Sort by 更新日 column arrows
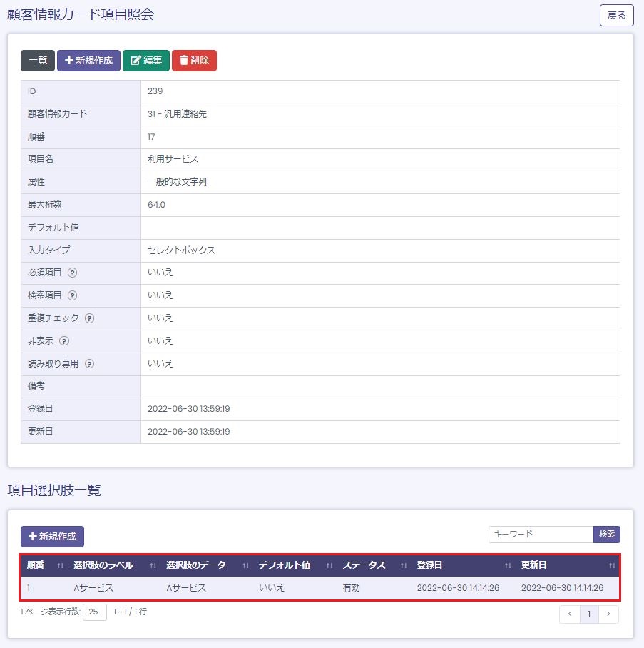This screenshot has height=648, width=644. (x=612, y=565)
